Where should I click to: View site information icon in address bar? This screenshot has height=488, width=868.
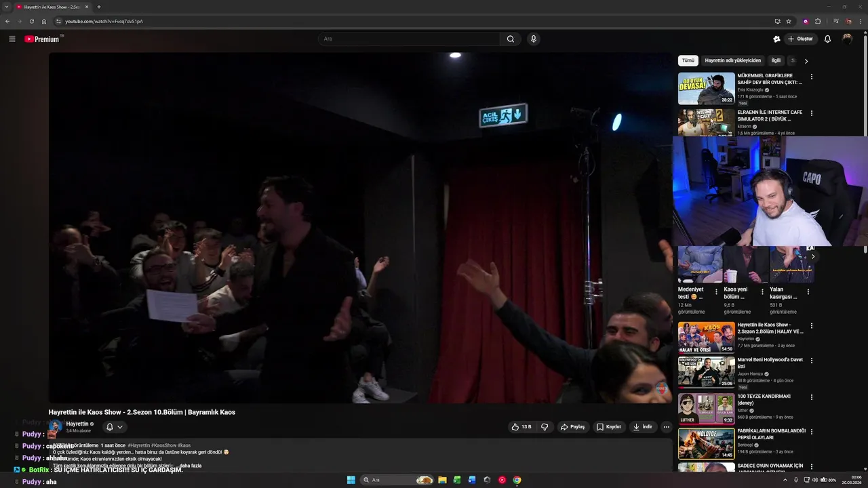(59, 21)
